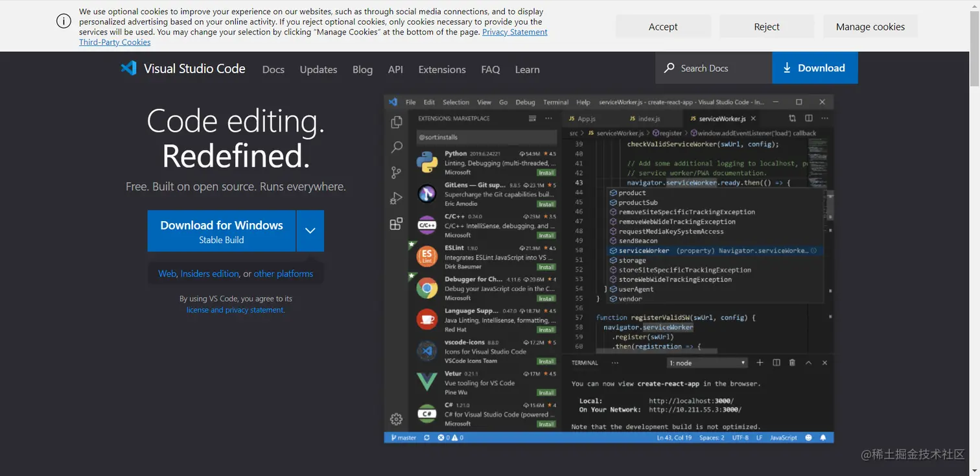The height and width of the screenshot is (476, 980).
Task: Open Search icon in screenshot's activity bar
Action: click(396, 147)
